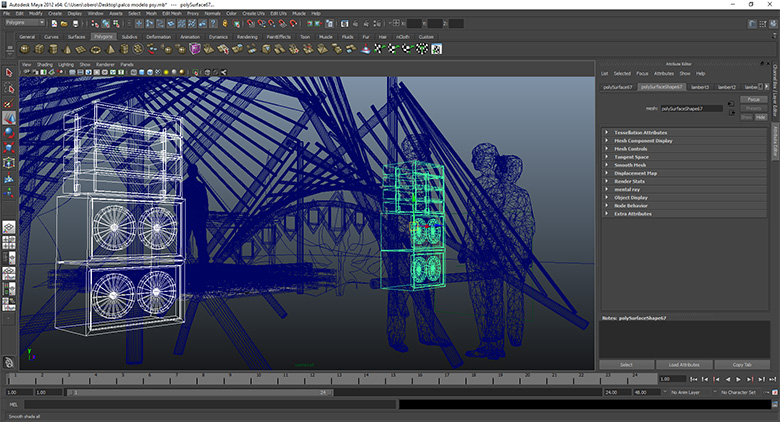Click the mesh name input field

coord(691,108)
